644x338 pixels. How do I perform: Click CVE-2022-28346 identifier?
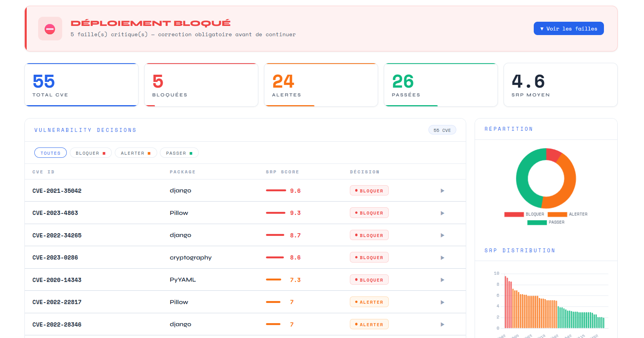(57, 325)
